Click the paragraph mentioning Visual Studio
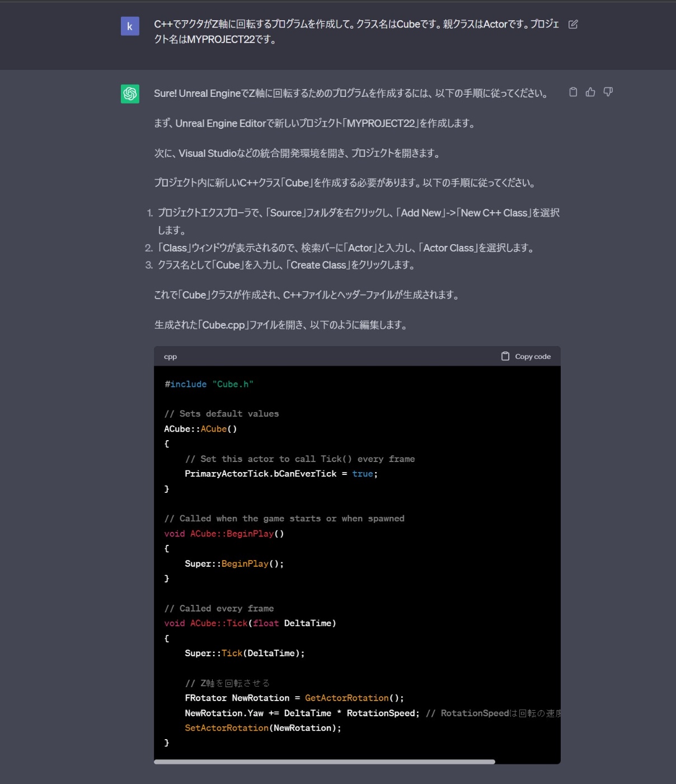The height and width of the screenshot is (784, 676). (x=298, y=153)
